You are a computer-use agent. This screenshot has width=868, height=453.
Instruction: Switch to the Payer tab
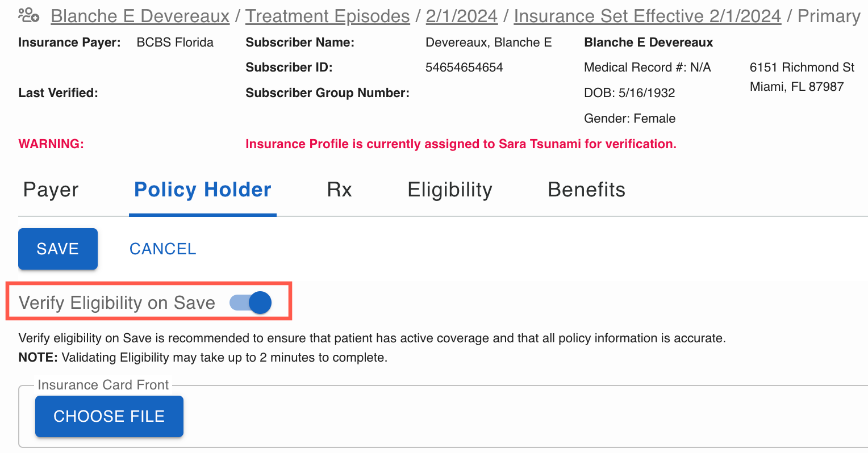(51, 190)
